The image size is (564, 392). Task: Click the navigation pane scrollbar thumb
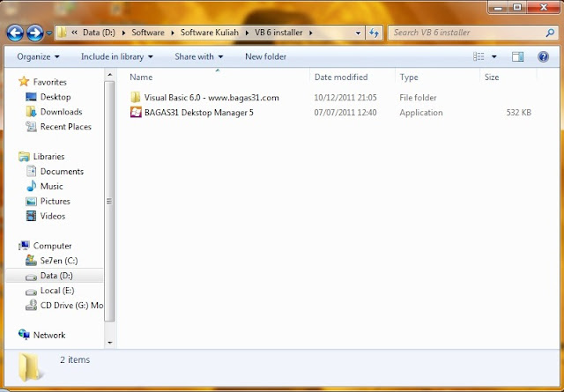(x=109, y=201)
